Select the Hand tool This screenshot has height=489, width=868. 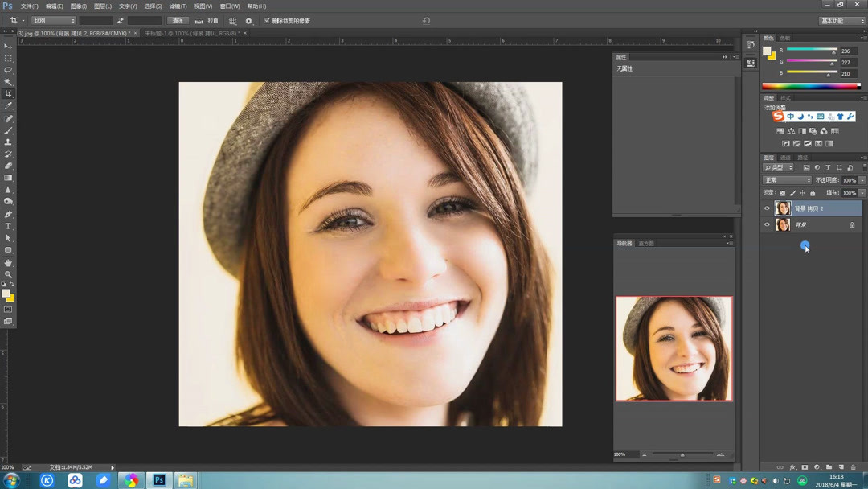8,262
